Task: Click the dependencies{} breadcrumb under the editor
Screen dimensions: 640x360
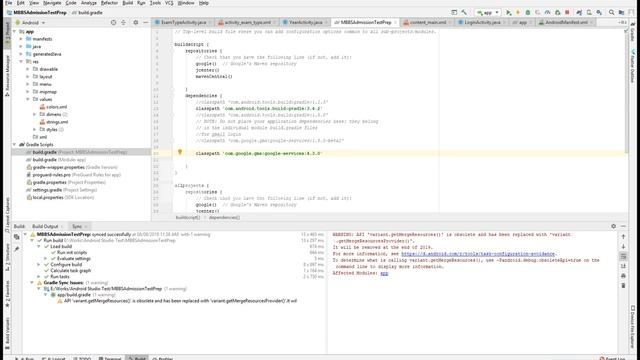Action: click(x=224, y=218)
